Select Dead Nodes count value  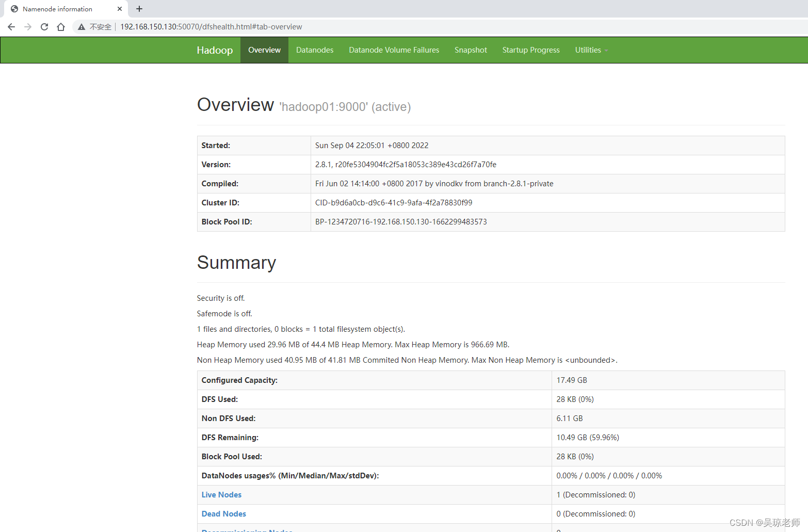(x=596, y=514)
